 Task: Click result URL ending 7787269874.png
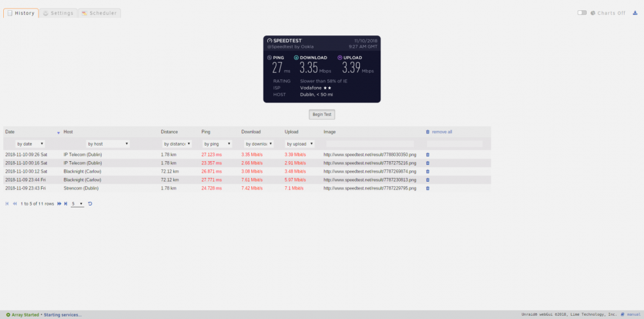[x=370, y=171]
